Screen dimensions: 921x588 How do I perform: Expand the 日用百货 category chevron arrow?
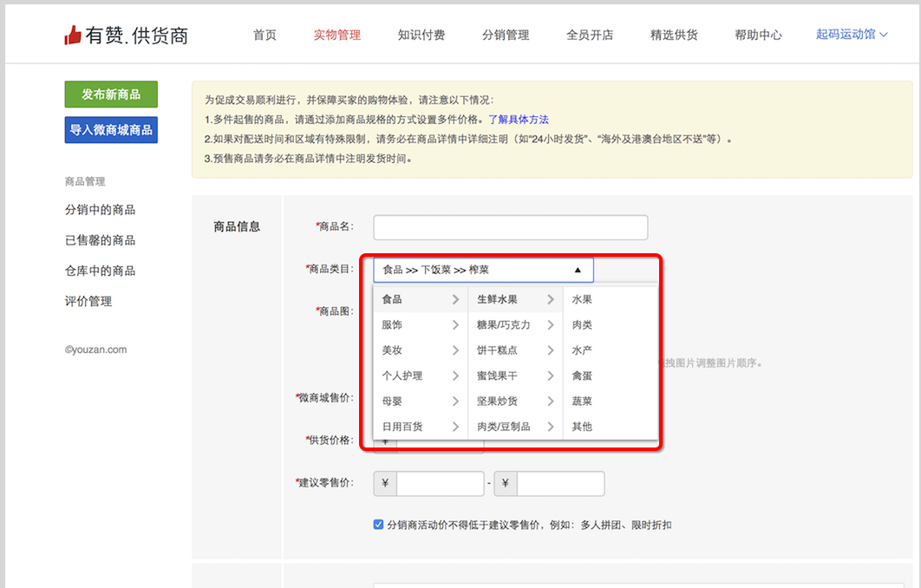pos(455,427)
